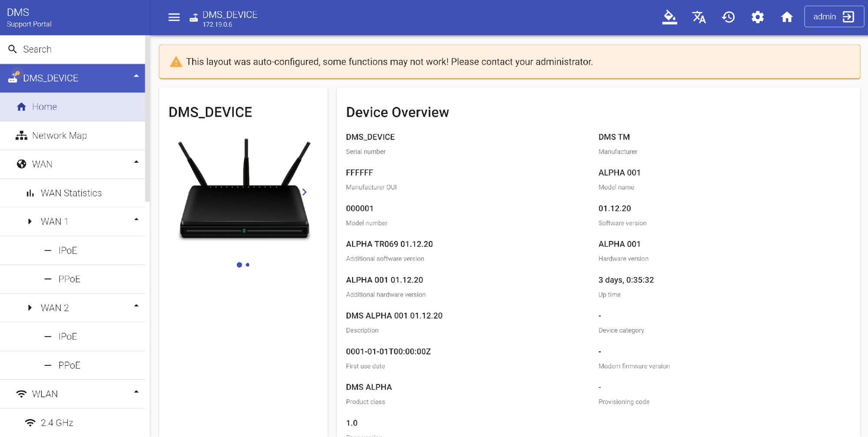Click the home icon in header
Image resolution: width=868 pixels, height=437 pixels.
[x=786, y=17]
